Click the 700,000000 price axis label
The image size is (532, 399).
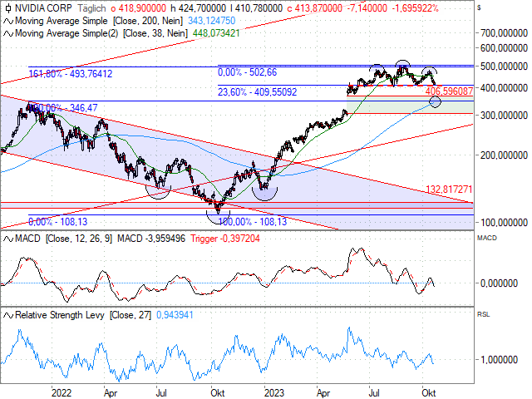click(x=504, y=33)
